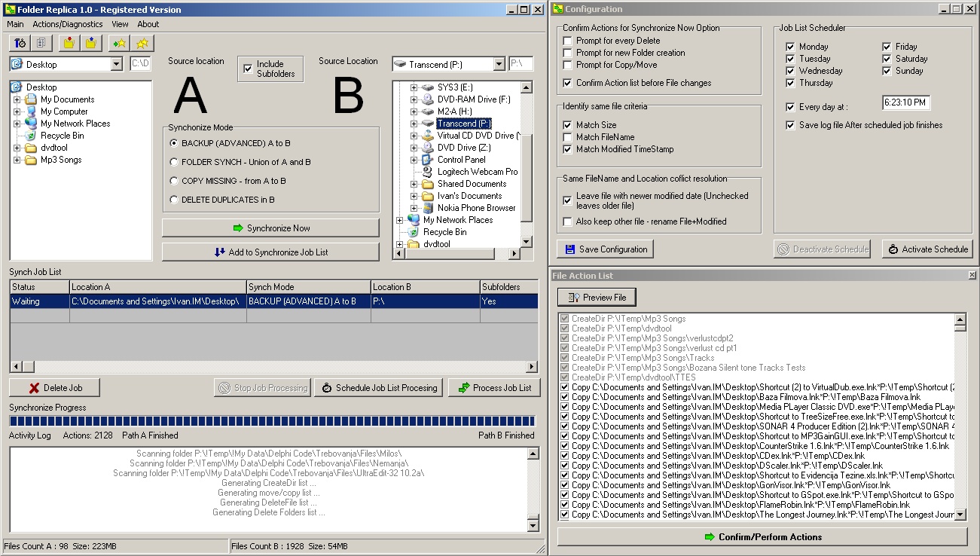Click the folder icon with blue up arrow
The height and width of the screenshot is (556, 980).
click(x=90, y=43)
